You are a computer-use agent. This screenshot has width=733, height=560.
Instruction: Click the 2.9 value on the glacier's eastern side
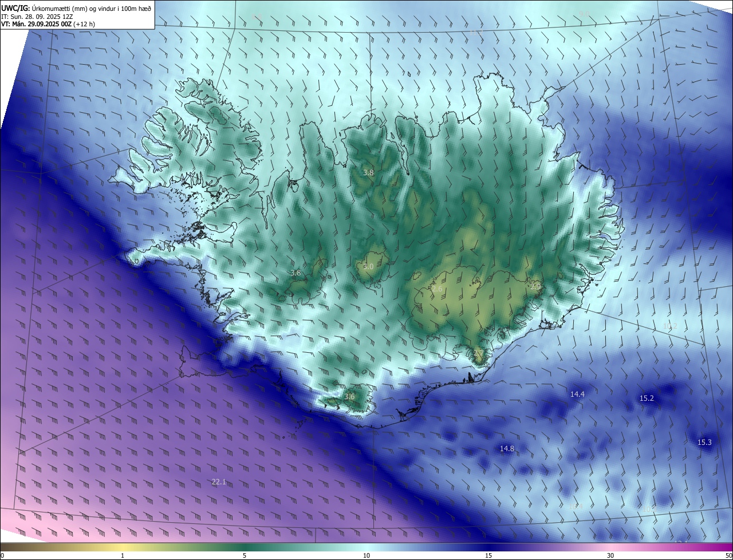(x=535, y=286)
